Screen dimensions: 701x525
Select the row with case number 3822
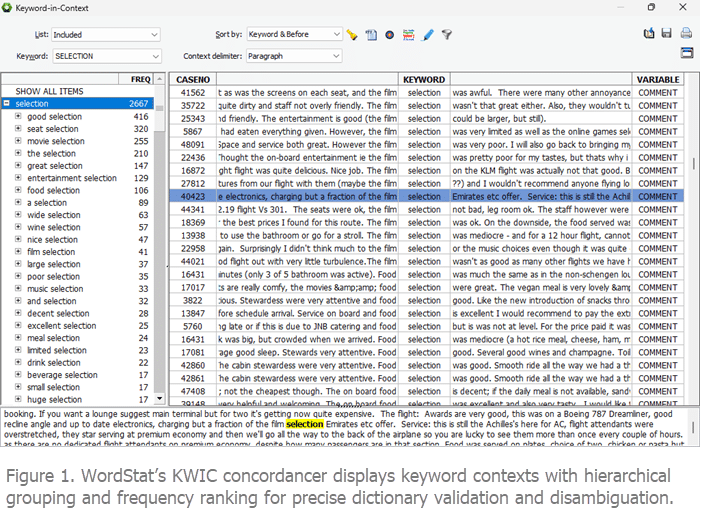click(427, 300)
